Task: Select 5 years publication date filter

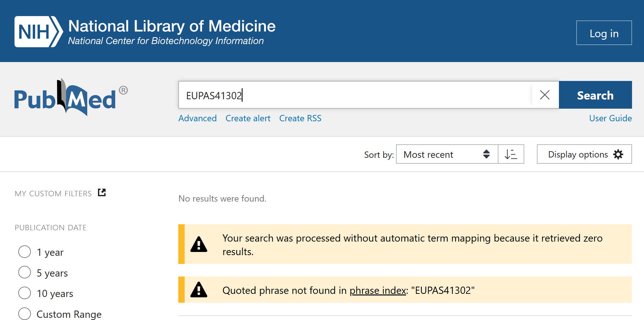Action: point(25,272)
